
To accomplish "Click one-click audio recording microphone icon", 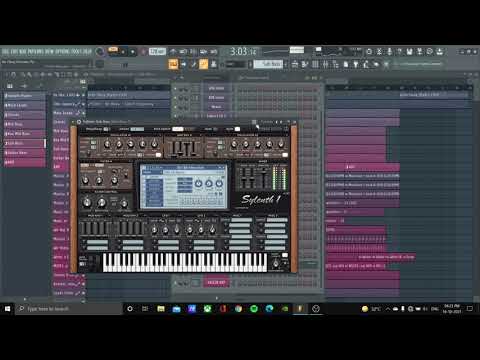I will tap(389, 51).
